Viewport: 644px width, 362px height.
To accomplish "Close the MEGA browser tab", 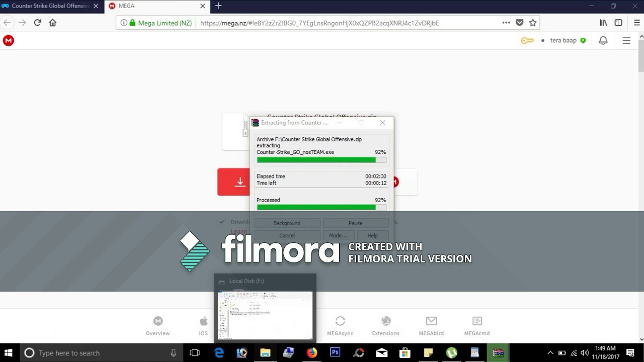I will [x=203, y=6].
